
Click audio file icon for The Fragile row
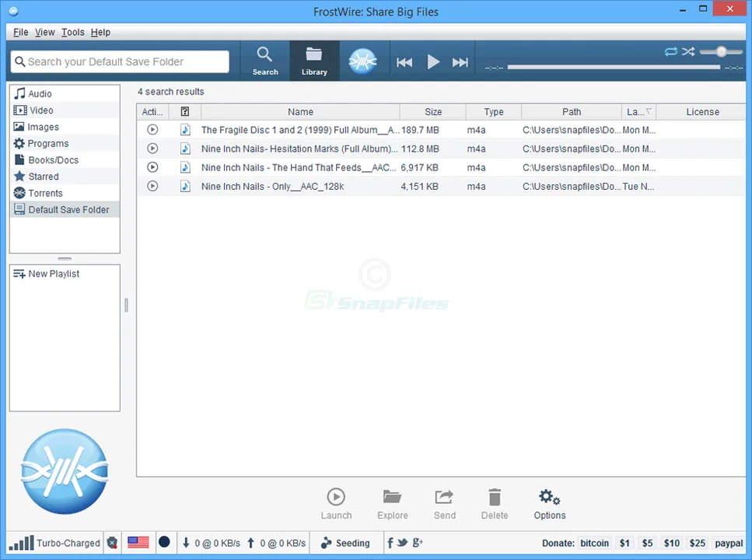click(185, 130)
